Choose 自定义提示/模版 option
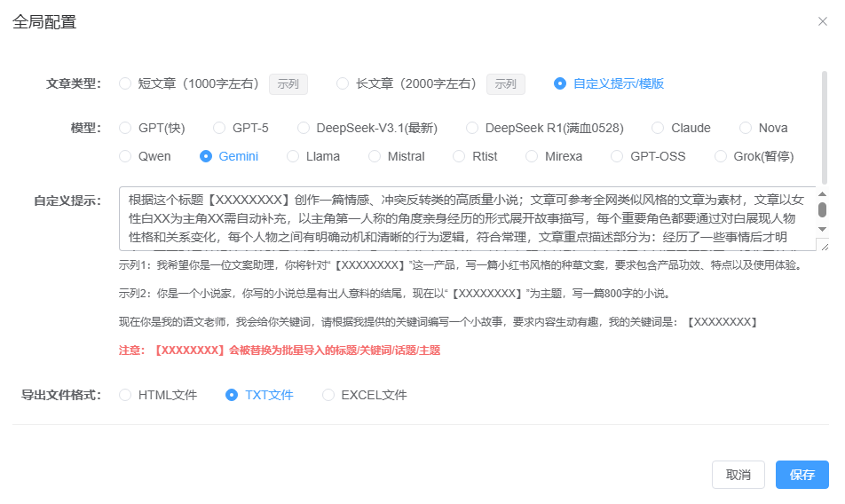Image resolution: width=845 pixels, height=504 pixels. [x=560, y=83]
